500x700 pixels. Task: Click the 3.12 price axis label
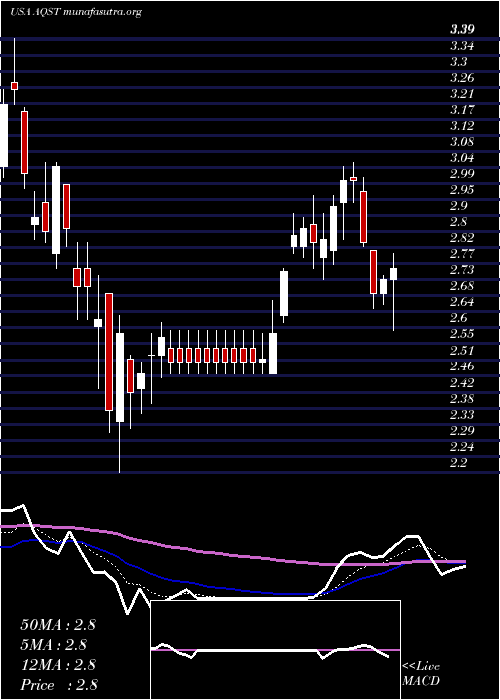pyautogui.click(x=462, y=126)
